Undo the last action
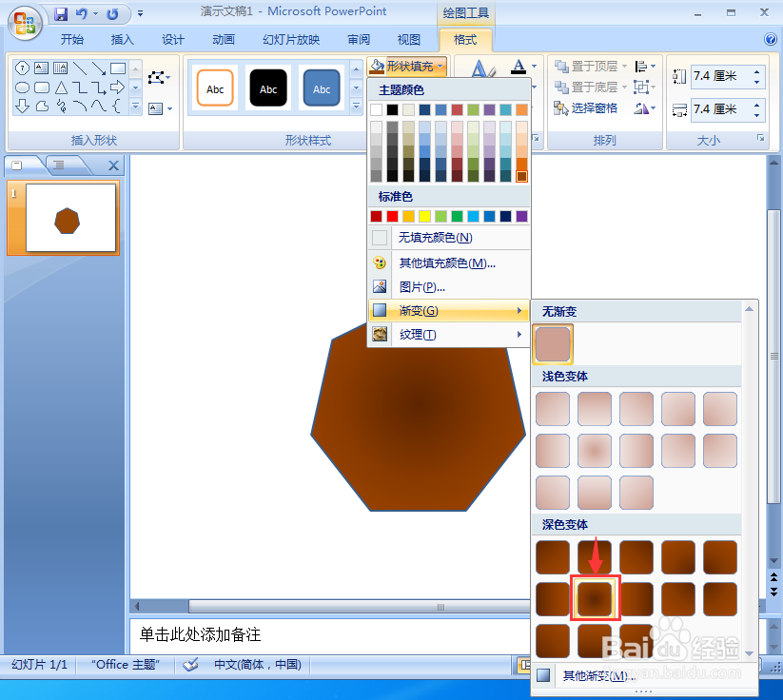783x700 pixels. tap(82, 14)
